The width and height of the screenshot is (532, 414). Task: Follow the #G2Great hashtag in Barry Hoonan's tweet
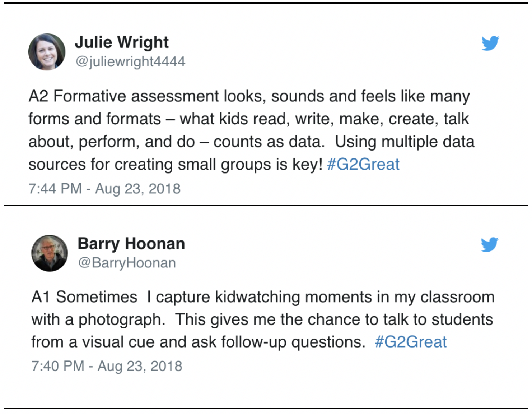411,342
